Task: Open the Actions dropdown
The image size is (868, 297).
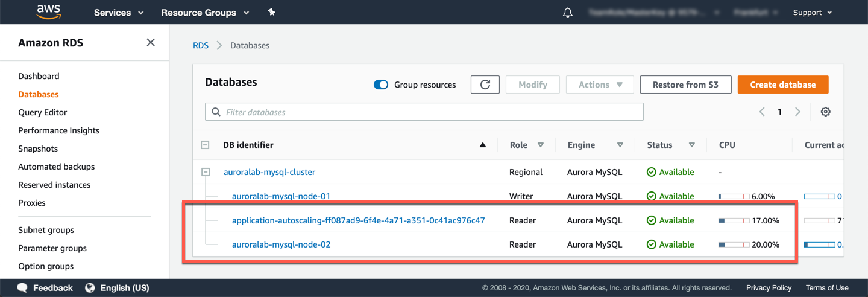Action: coord(600,85)
